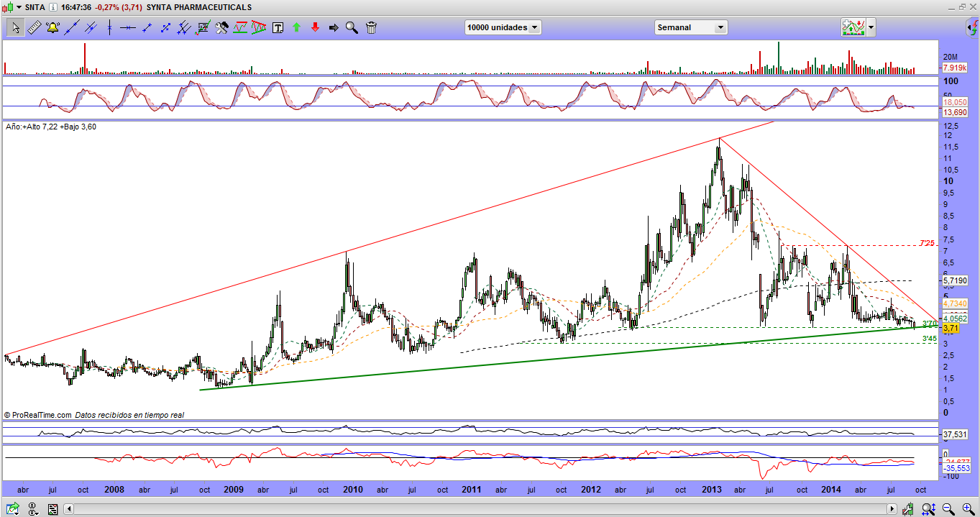Open the alarm bell alert tool
This screenshot has width=980, height=517.
[52, 27]
